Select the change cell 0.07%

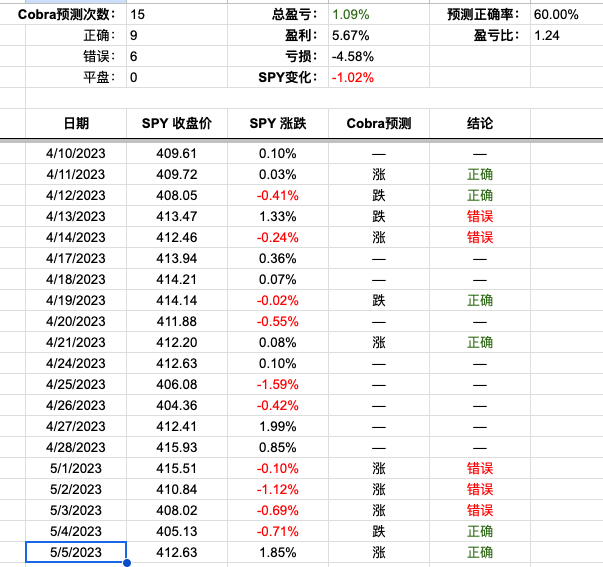278,279
